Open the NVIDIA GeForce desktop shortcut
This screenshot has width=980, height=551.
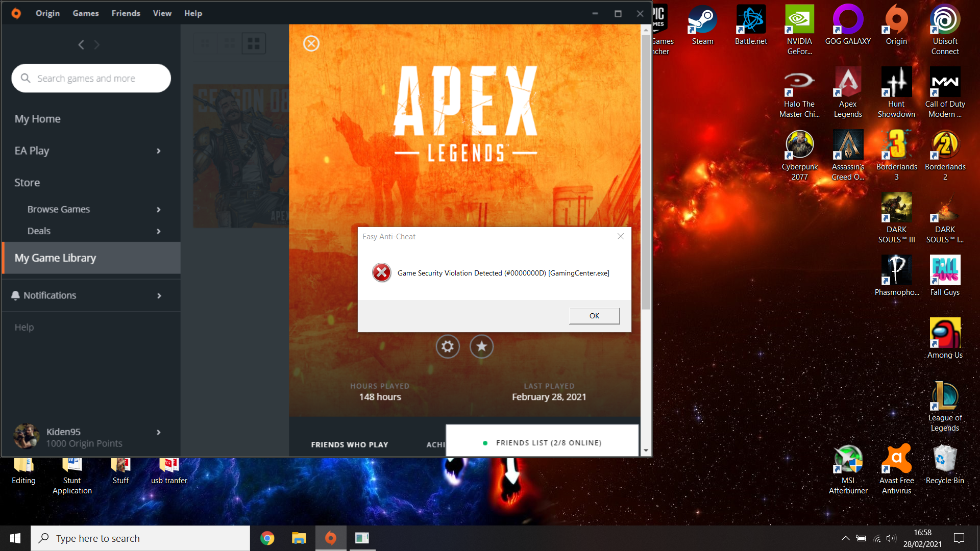[799, 30]
